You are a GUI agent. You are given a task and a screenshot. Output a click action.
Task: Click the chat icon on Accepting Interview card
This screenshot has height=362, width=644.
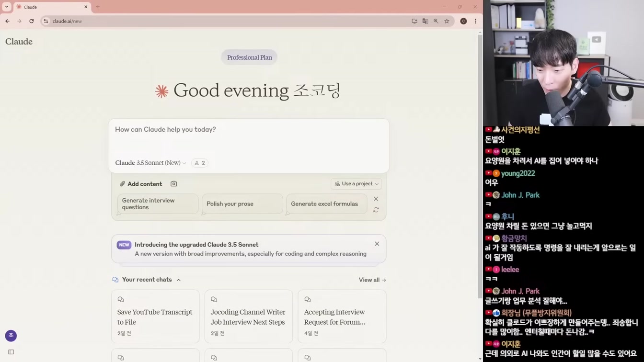(308, 300)
